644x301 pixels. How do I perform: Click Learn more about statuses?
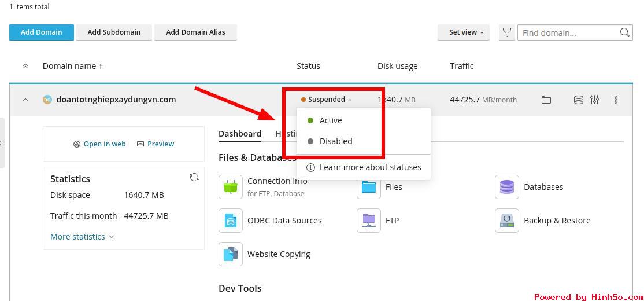[370, 167]
